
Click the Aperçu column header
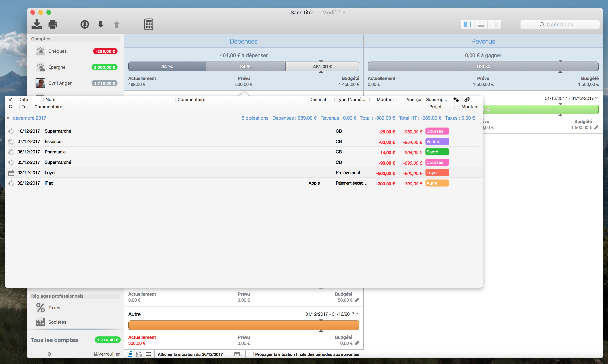click(x=414, y=99)
